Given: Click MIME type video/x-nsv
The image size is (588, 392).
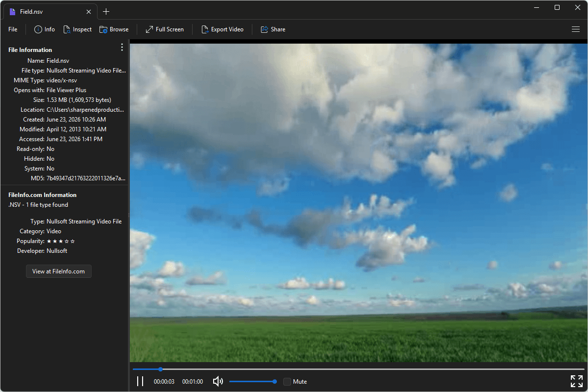Looking at the screenshot, I should (x=62, y=80).
